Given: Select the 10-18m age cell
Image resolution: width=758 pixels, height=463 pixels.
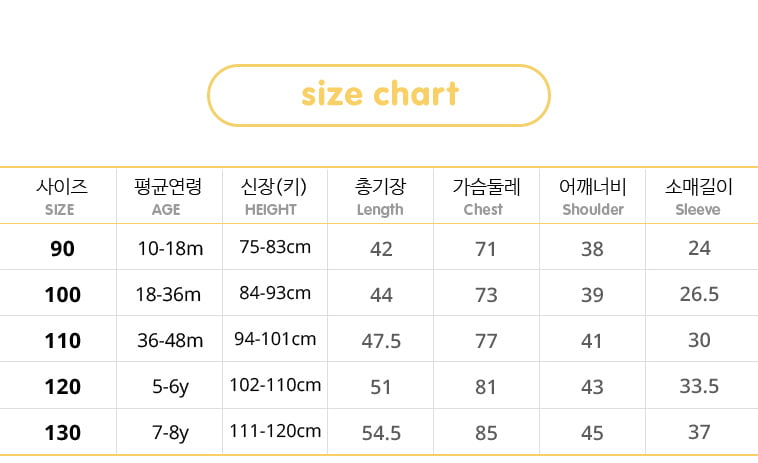Looking at the screenshot, I should pyautogui.click(x=170, y=249).
